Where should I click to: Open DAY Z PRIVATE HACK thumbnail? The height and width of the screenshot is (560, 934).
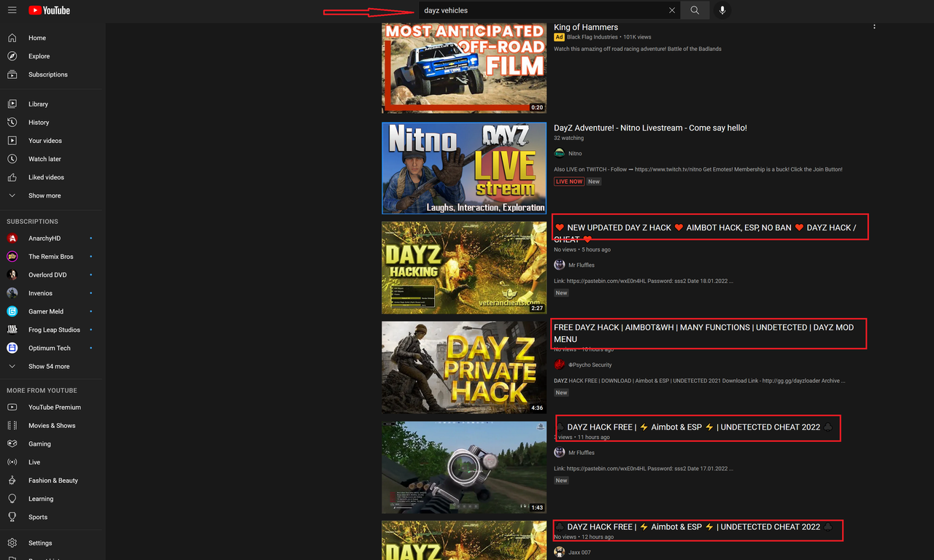coord(464,367)
